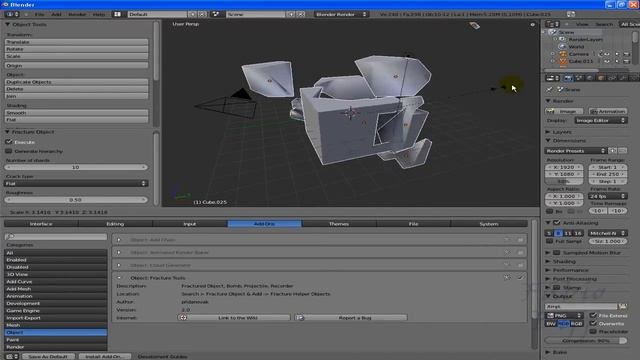Expand Object: Add Chain add-on entry
The image size is (640, 360).
pos(119,240)
